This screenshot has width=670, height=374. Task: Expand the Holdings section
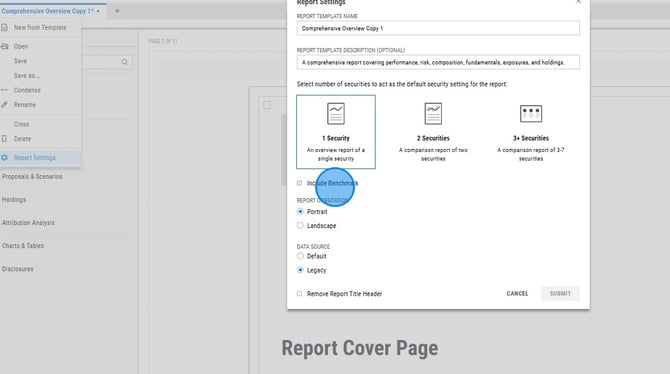(14, 200)
